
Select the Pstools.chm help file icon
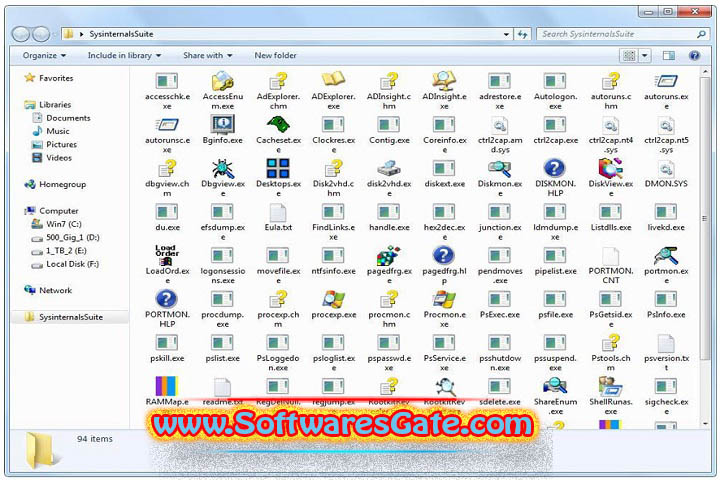[610, 343]
